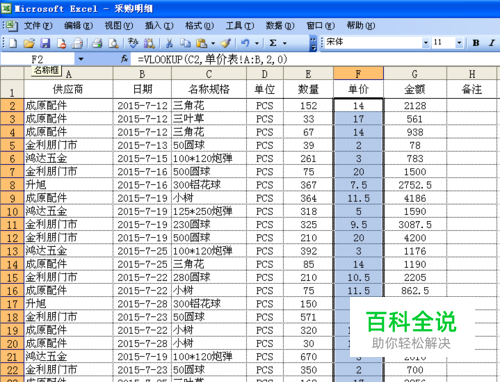Run spelling check from the toolbar
This screenshot has width=500, height=382.
[x=133, y=43]
